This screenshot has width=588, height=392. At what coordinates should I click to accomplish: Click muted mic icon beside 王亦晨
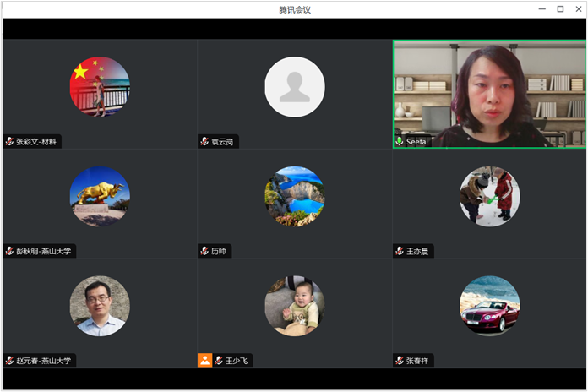click(400, 251)
